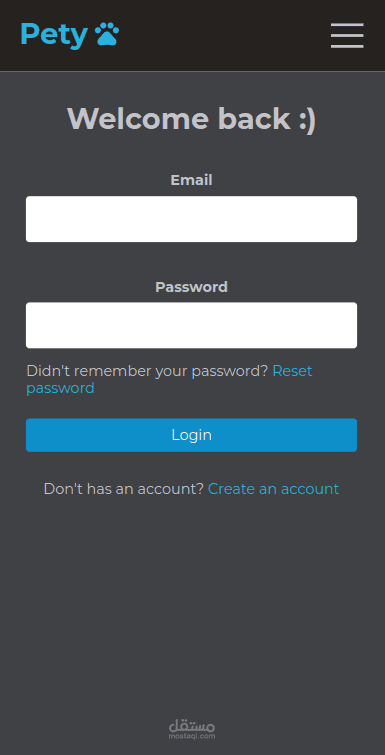The width and height of the screenshot is (385, 755).
Task: Click the "Didn't remember your password?" text
Action: click(147, 371)
